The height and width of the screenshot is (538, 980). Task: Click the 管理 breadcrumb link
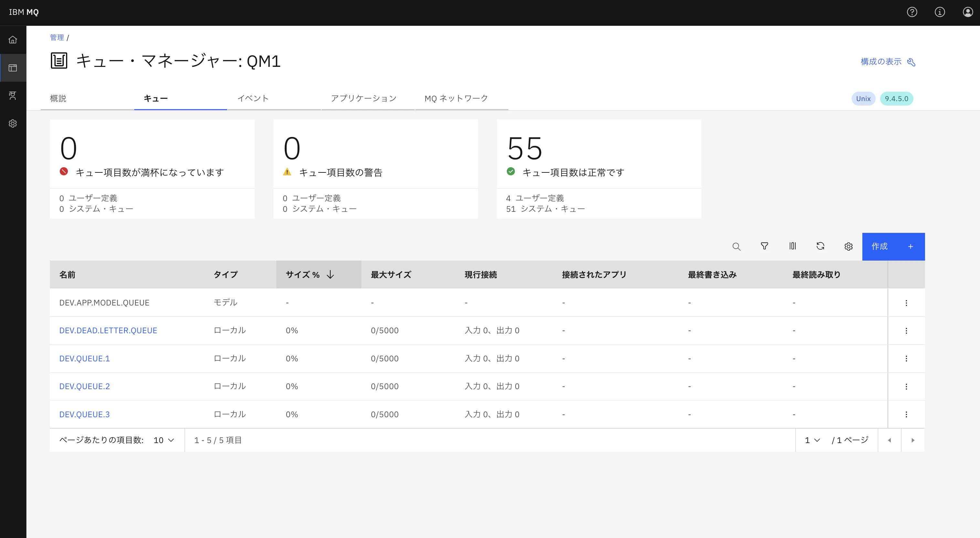click(x=57, y=37)
